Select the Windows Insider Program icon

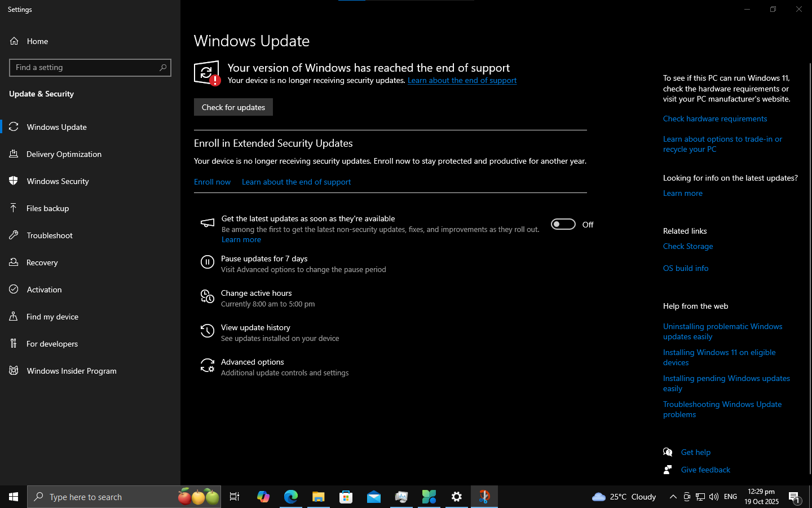[x=13, y=371]
